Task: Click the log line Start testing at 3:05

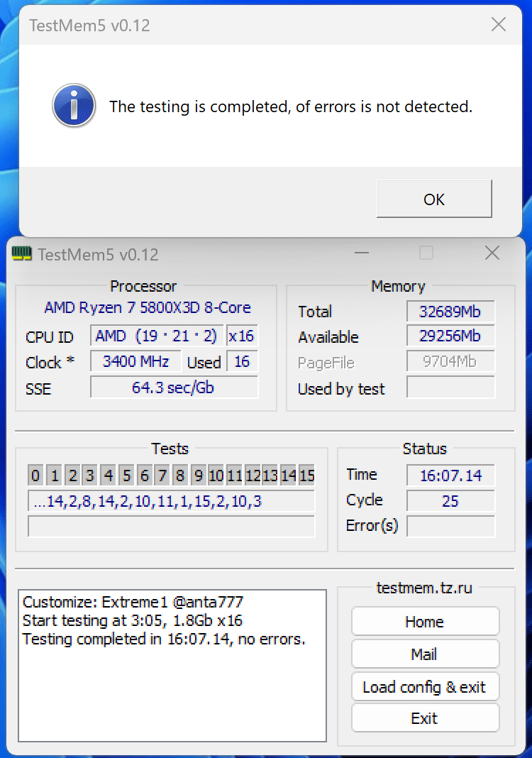Action: click(x=133, y=620)
